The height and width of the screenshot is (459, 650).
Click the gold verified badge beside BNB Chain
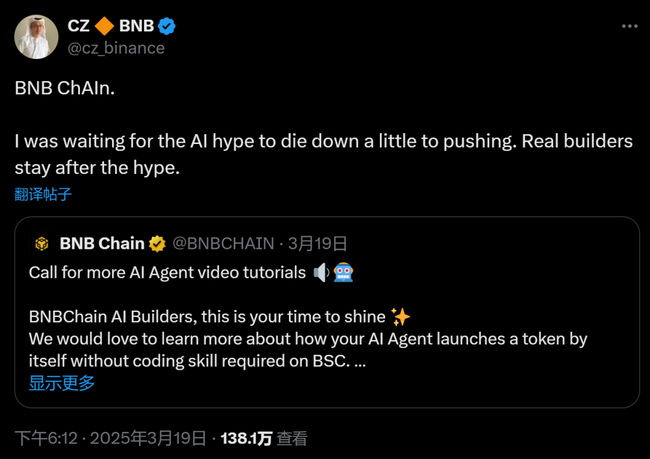coord(158,243)
